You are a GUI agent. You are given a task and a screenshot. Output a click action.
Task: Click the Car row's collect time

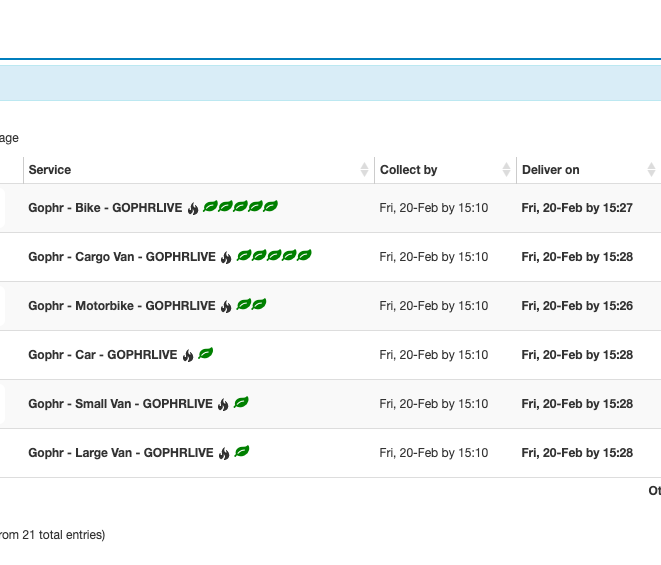coord(434,355)
